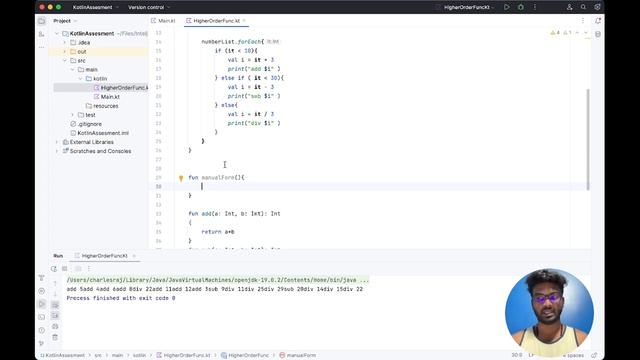Expand External Libraries node
Image resolution: width=640 pixels, height=360 pixels.
point(57,142)
